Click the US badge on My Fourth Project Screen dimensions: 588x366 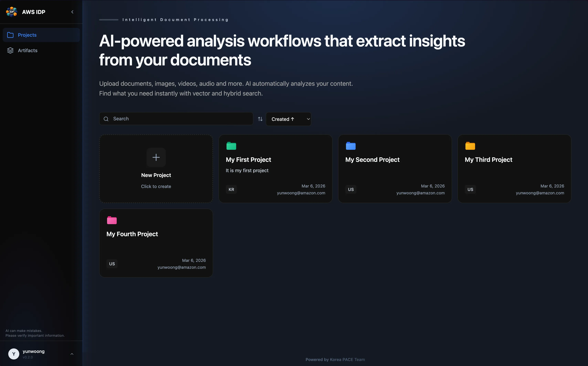pos(112,264)
